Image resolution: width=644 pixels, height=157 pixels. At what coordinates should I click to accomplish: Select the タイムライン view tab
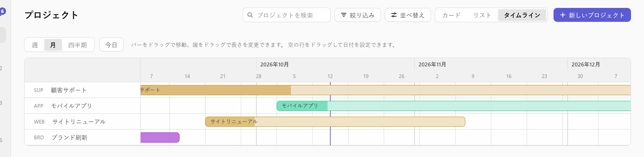pos(522,15)
